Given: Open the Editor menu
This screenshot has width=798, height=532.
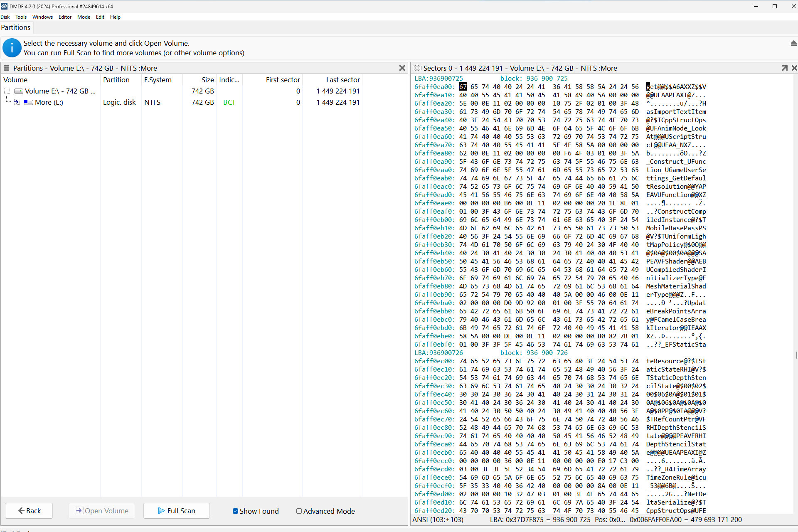Looking at the screenshot, I should pos(64,17).
